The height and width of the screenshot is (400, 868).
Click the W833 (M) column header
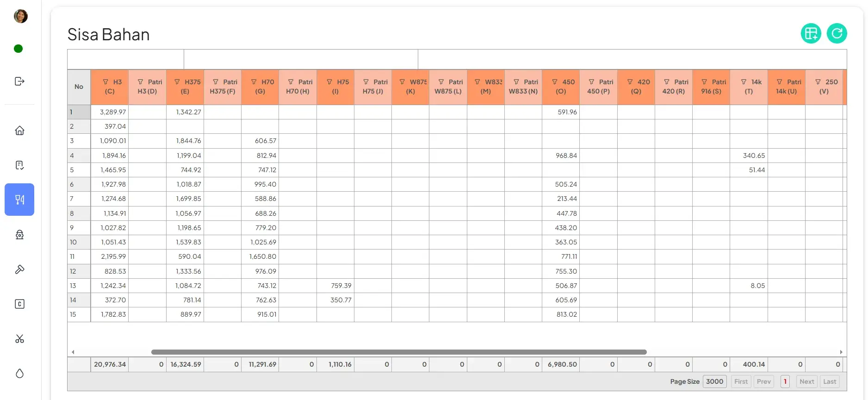coord(486,87)
